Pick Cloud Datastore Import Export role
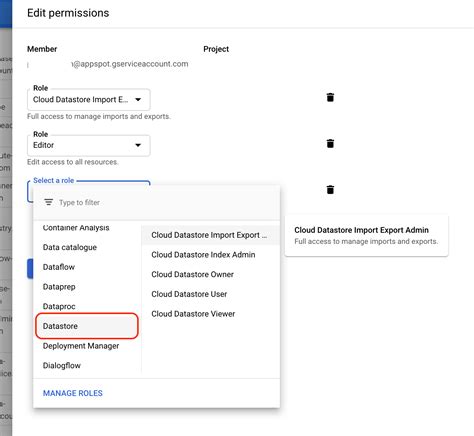This screenshot has height=436, width=474. coord(211,235)
